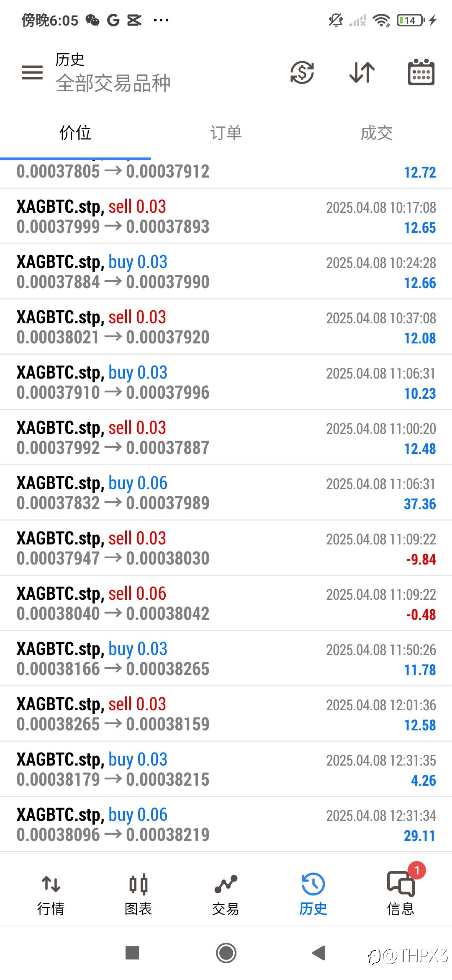Tap the muted bell status icon

pos(336,20)
